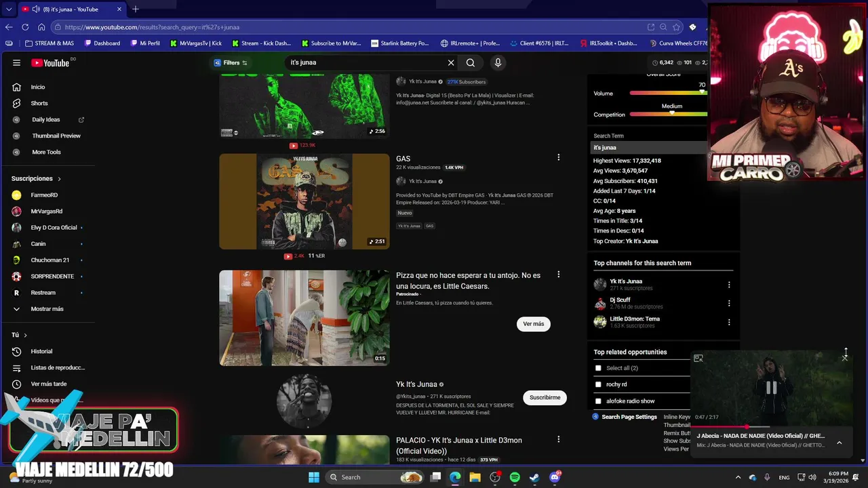The height and width of the screenshot is (488, 868).
Task: Open Spotify from the taskbar
Action: [515, 477]
